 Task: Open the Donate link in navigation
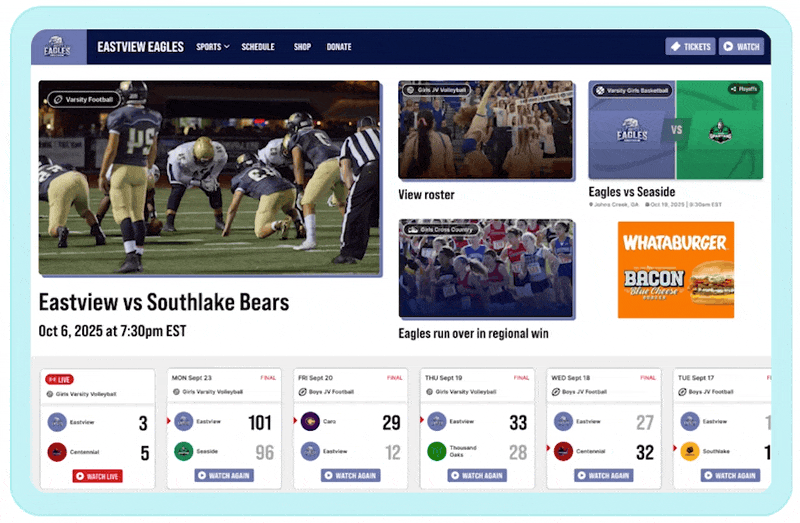coord(339,47)
